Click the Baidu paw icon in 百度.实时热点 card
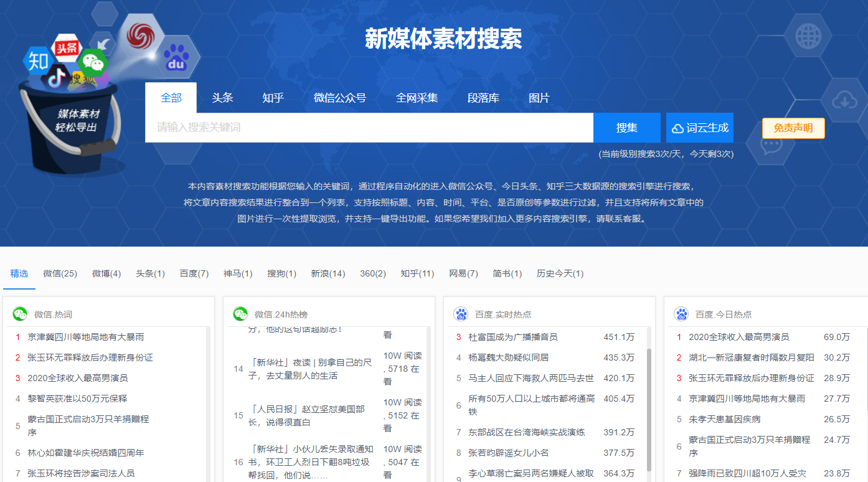The height and width of the screenshot is (482, 868). 461,314
